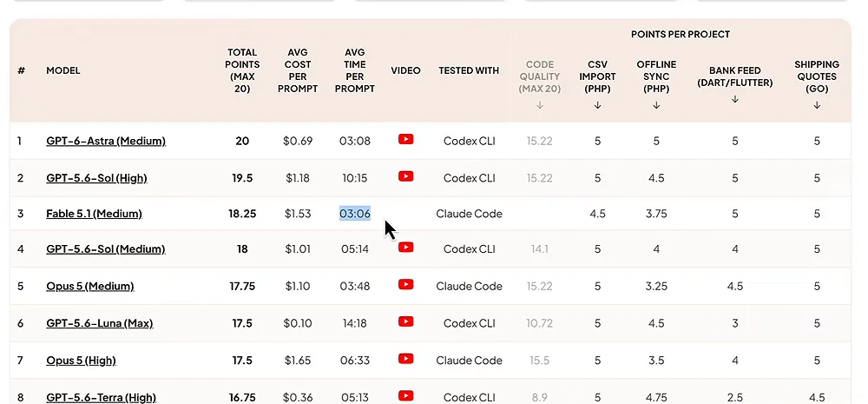This screenshot has height=404, width=868.
Task: Click the Code Quality (Max 20) header
Action: (540, 76)
